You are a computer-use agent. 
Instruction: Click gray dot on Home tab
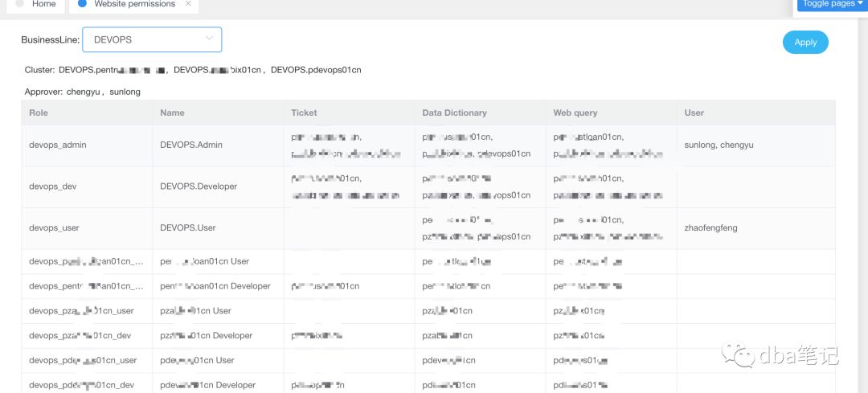click(x=20, y=4)
